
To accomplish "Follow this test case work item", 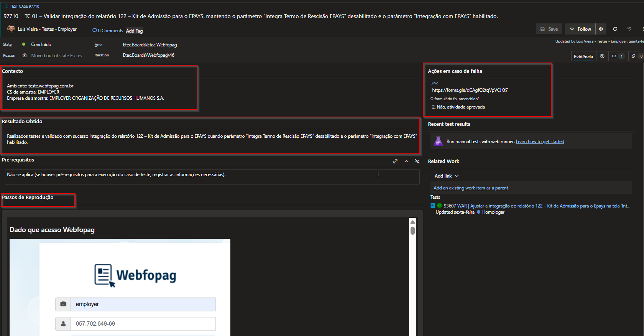I will [580, 29].
